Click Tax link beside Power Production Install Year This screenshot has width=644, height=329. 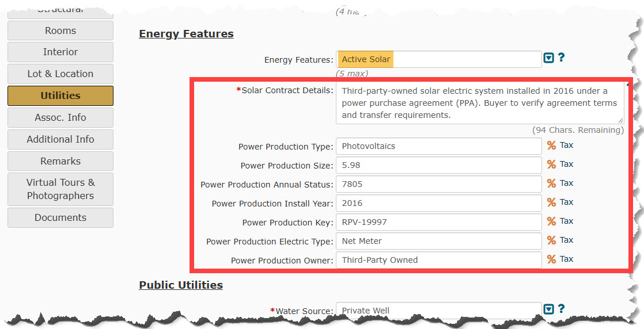[x=566, y=202]
